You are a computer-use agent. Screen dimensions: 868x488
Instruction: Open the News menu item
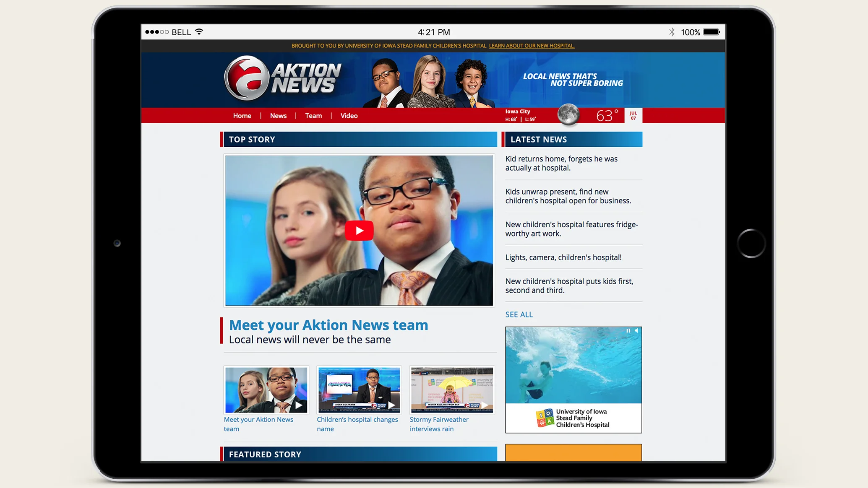pyautogui.click(x=278, y=116)
